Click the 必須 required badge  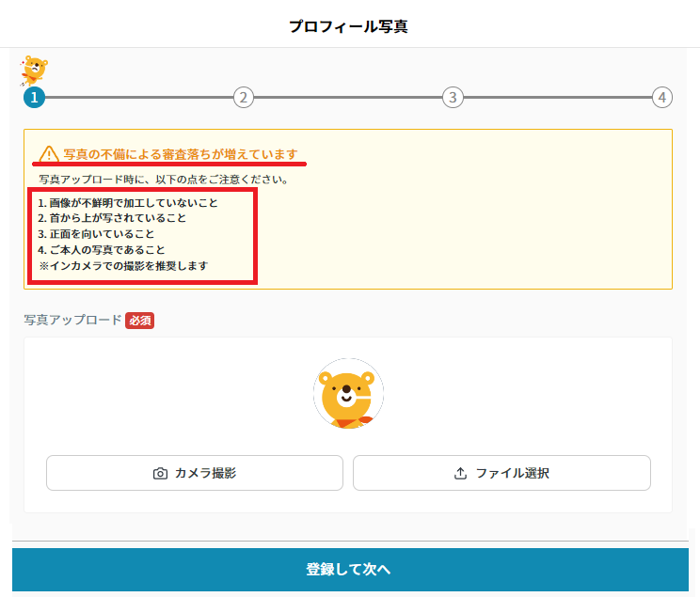point(140,321)
